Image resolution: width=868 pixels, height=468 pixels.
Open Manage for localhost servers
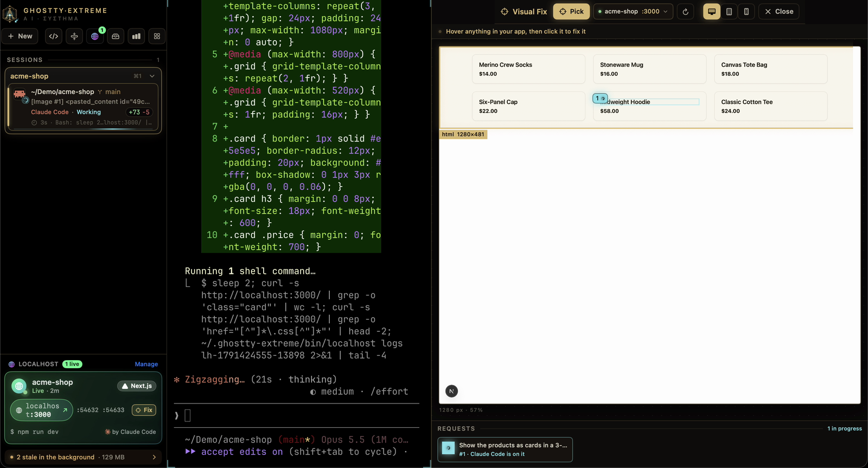146,364
